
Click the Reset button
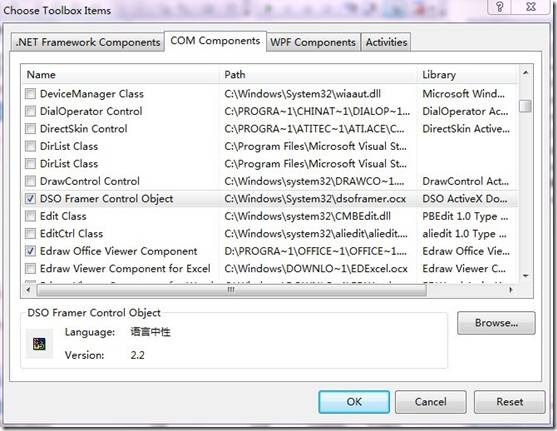click(x=509, y=402)
